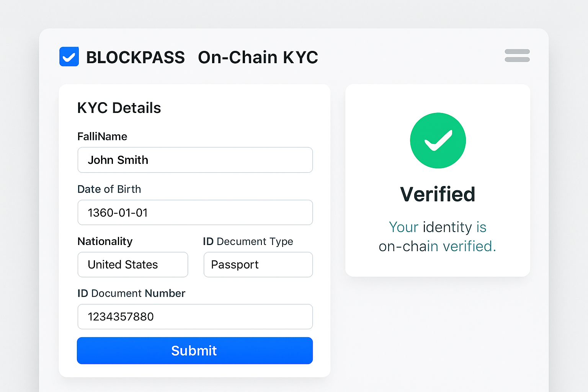Open the Nationality selector showing United States

click(x=132, y=265)
